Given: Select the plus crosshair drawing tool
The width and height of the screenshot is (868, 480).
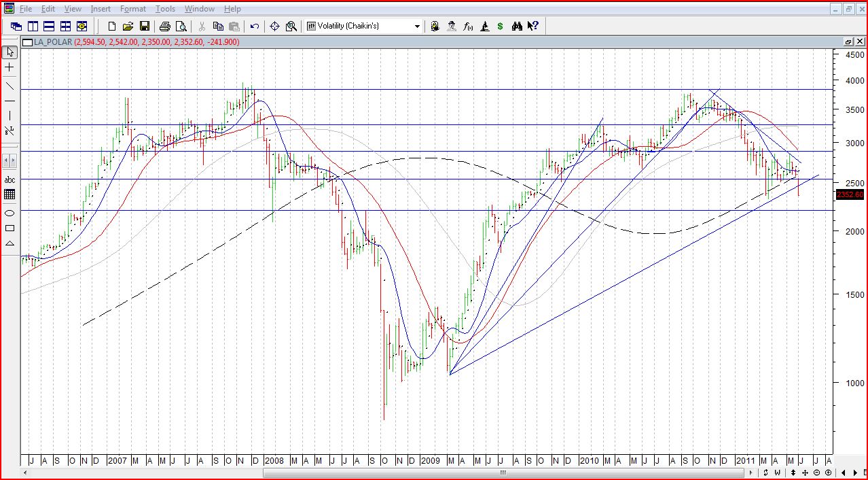Looking at the screenshot, I should click(x=10, y=68).
